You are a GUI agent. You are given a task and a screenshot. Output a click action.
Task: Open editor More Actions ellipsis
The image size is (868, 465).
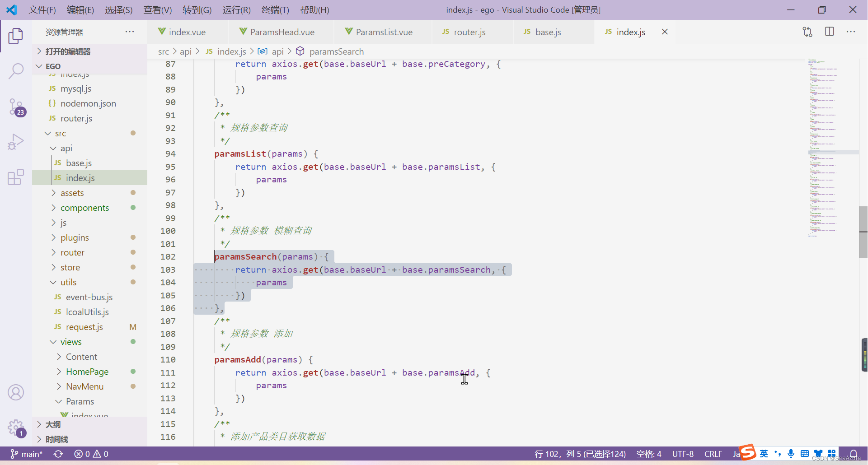851,32
